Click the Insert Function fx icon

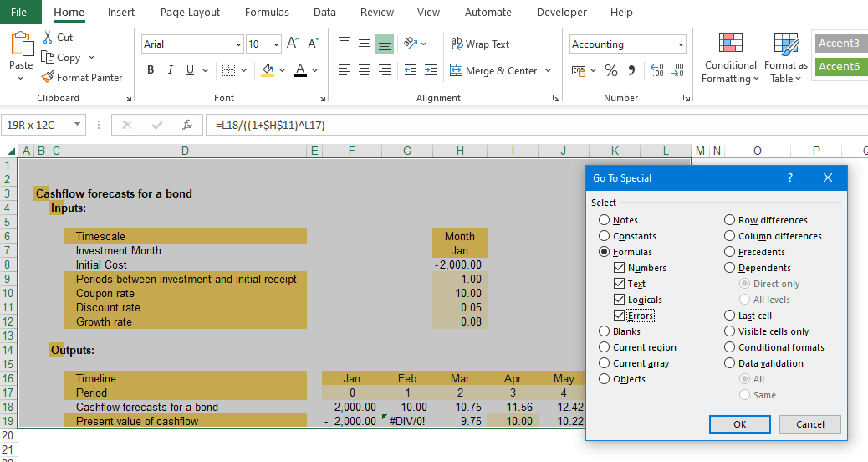pyautogui.click(x=187, y=125)
